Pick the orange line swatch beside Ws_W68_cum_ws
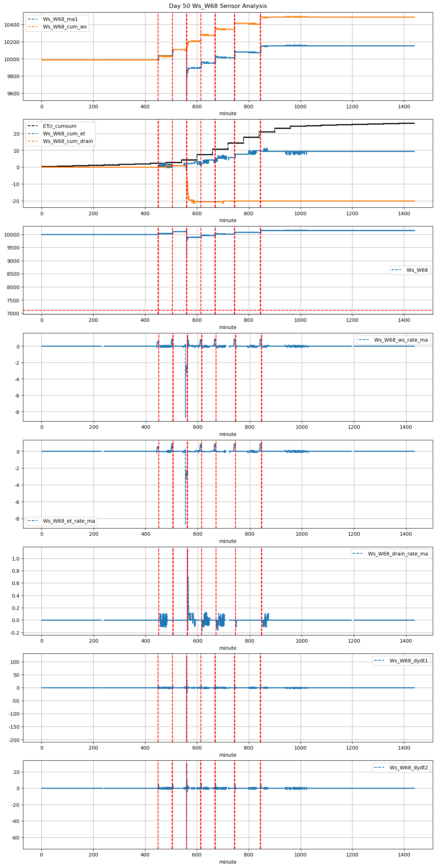This screenshot has width=436, height=868. [33, 27]
